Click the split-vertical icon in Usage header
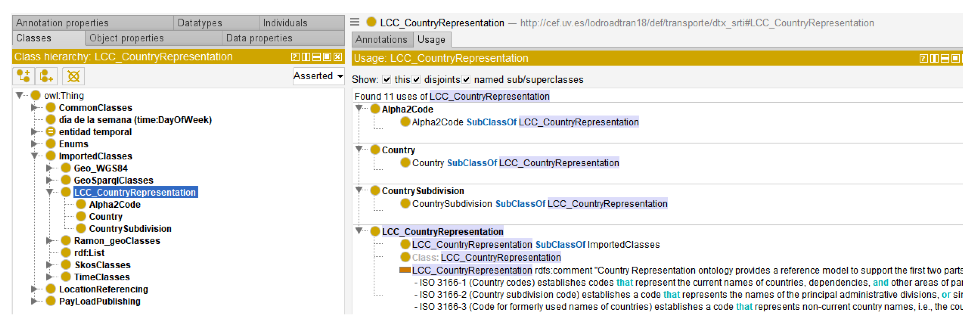The width and height of the screenshot is (980, 330). tap(934, 58)
